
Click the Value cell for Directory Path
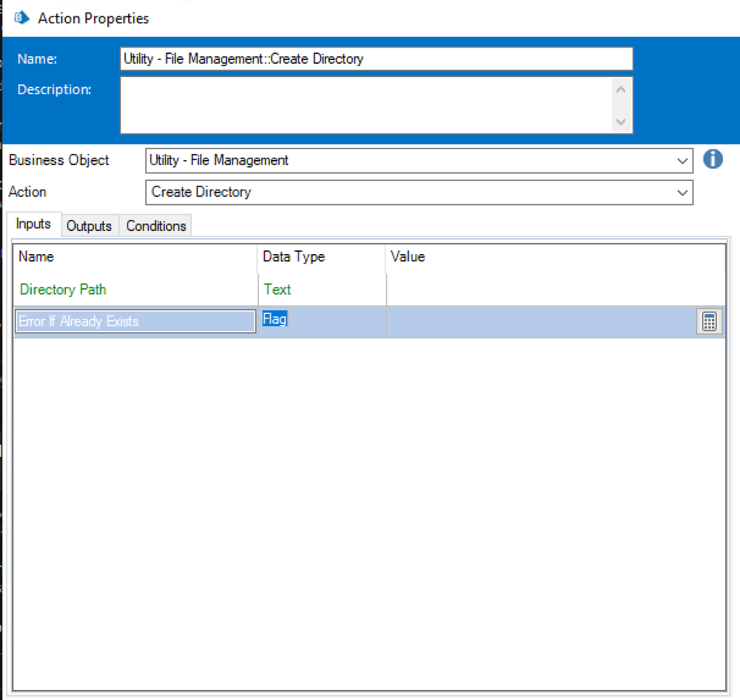coord(554,290)
